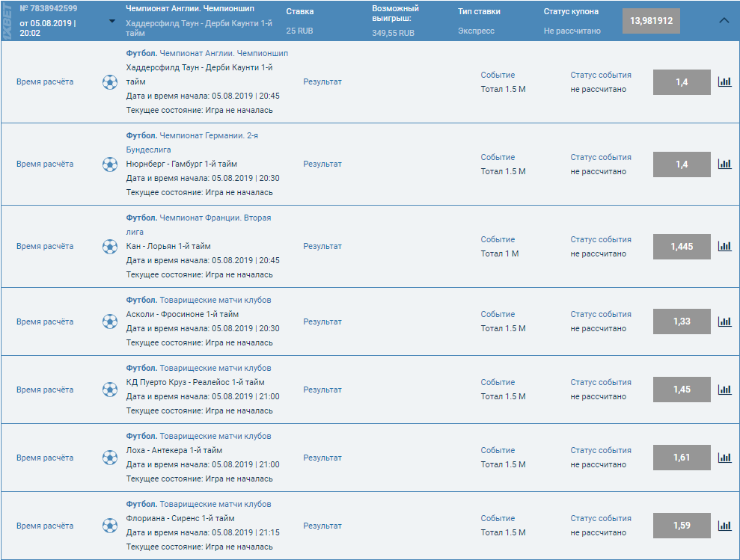Click Время расчёта in Флориана - Сиренс row
The width and height of the screenshot is (740, 560).
pos(45,526)
